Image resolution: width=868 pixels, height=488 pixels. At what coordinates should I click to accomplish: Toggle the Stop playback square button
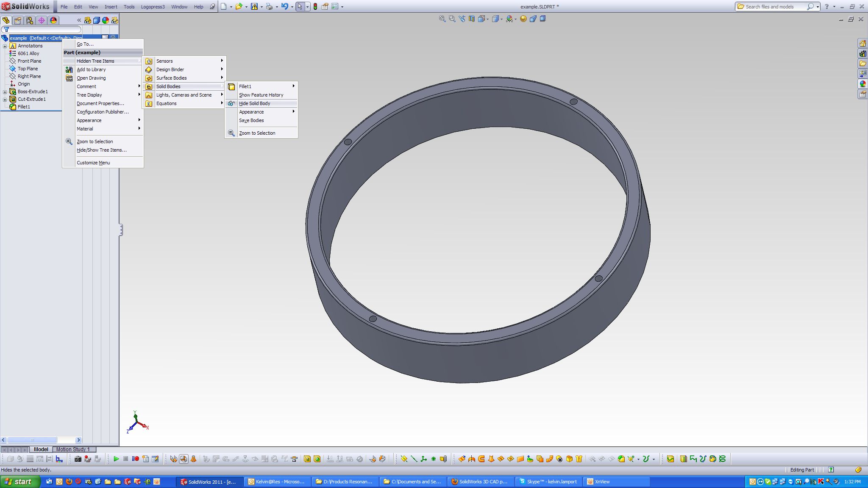[126, 459]
